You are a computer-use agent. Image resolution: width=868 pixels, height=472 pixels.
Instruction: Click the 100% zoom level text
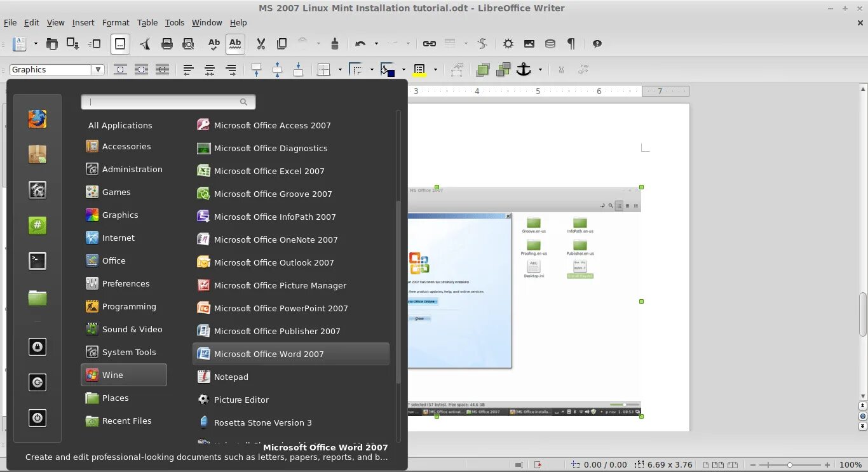[x=850, y=465]
